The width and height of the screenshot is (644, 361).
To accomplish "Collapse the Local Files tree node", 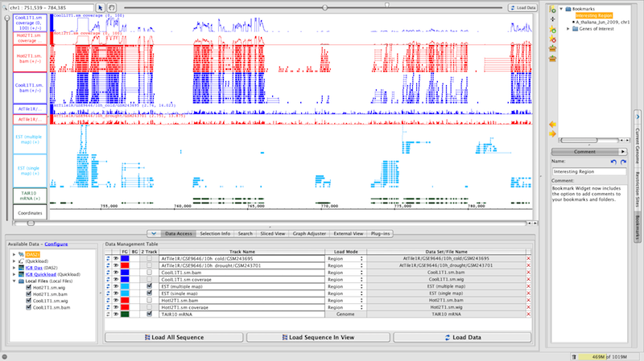I will (x=12, y=281).
